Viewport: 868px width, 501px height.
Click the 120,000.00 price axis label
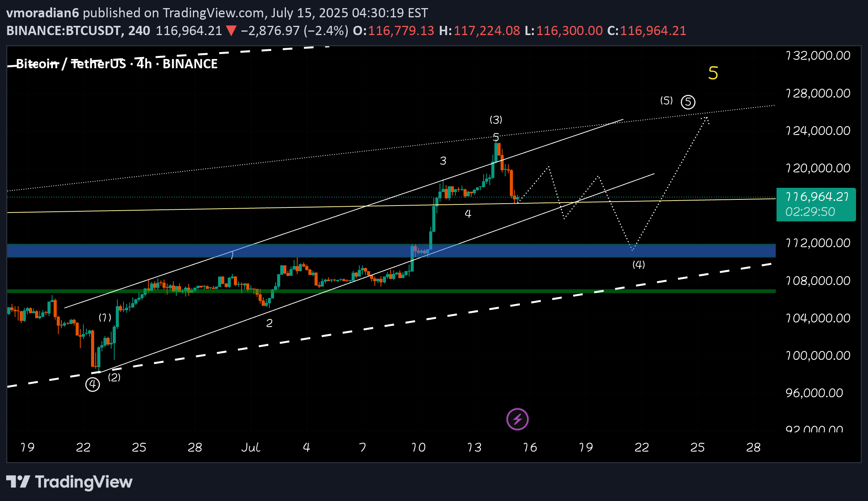coord(818,168)
